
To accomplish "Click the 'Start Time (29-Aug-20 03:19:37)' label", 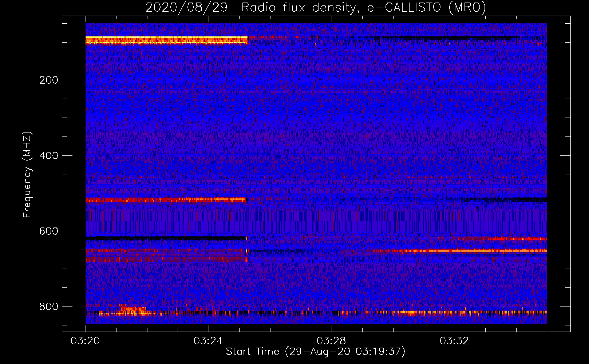I will coord(316,352).
